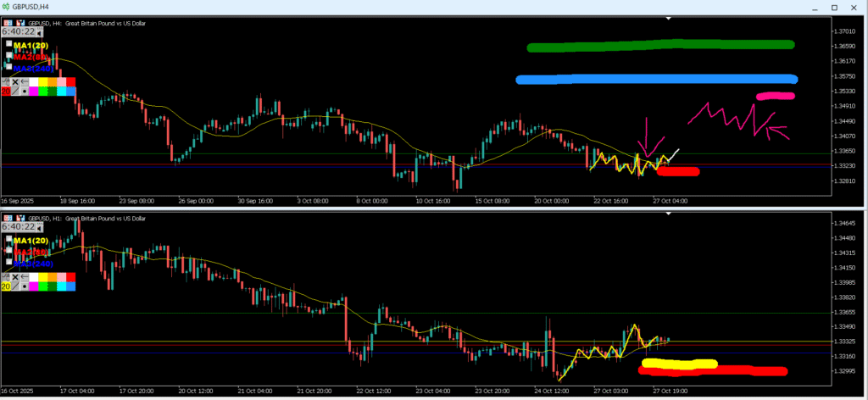Select the line draw tool in H1 palette
868x400 pixels.
pyautogui.click(x=15, y=286)
